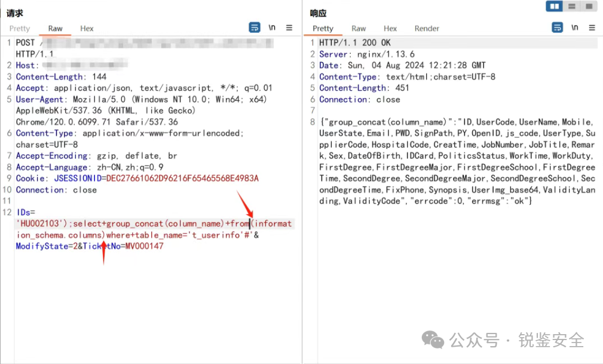The height and width of the screenshot is (364, 603).
Task: Click Connection: close in the response
Action: click(360, 100)
